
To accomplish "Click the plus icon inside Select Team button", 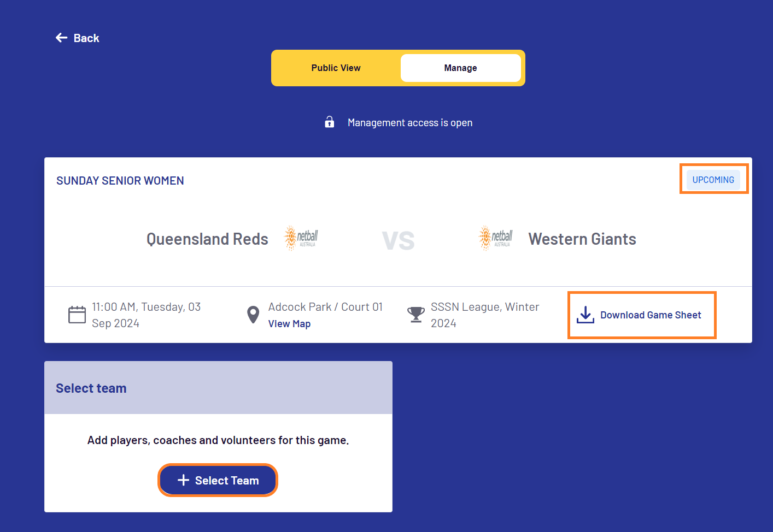I will click(x=183, y=480).
